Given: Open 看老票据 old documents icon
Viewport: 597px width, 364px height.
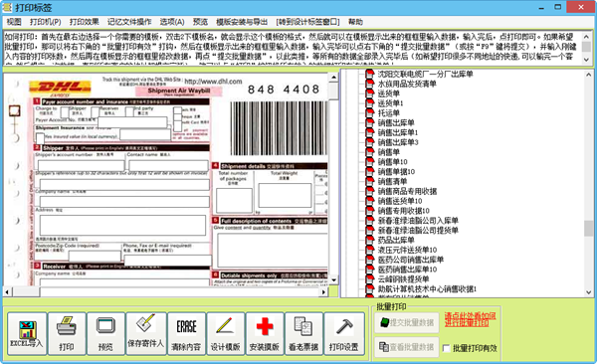Looking at the screenshot, I should point(303,334).
